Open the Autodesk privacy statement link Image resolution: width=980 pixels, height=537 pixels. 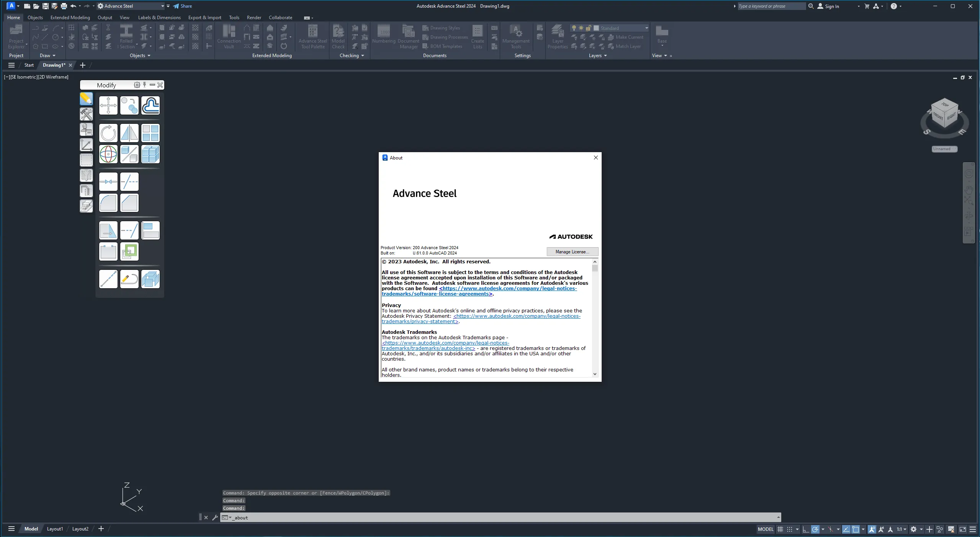click(517, 316)
